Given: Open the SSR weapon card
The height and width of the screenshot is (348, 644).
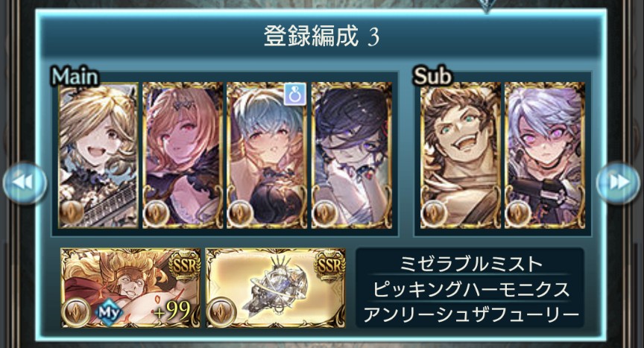Looking at the screenshot, I should (276, 288).
